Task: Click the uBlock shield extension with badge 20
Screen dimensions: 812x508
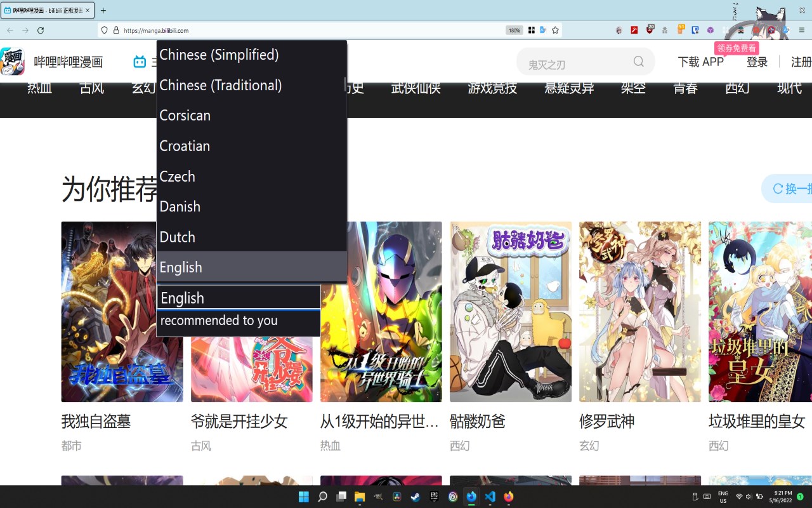Action: click(650, 29)
